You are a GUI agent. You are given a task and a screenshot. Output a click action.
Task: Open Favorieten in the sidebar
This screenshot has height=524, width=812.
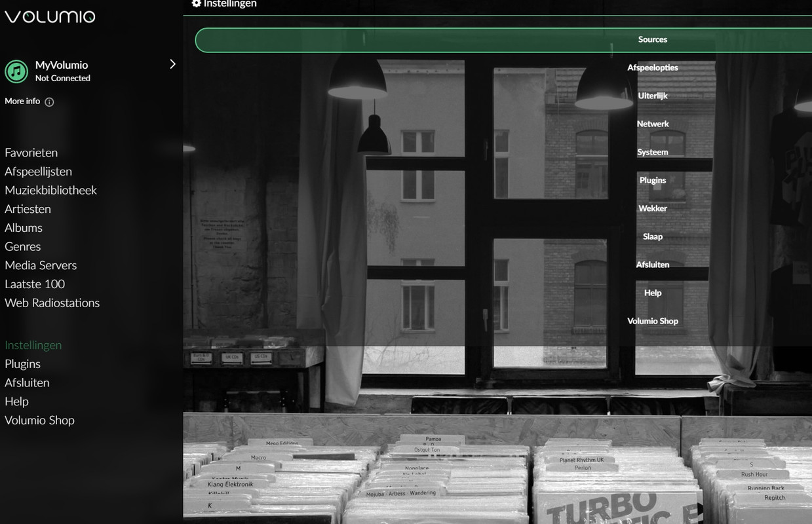click(x=31, y=153)
